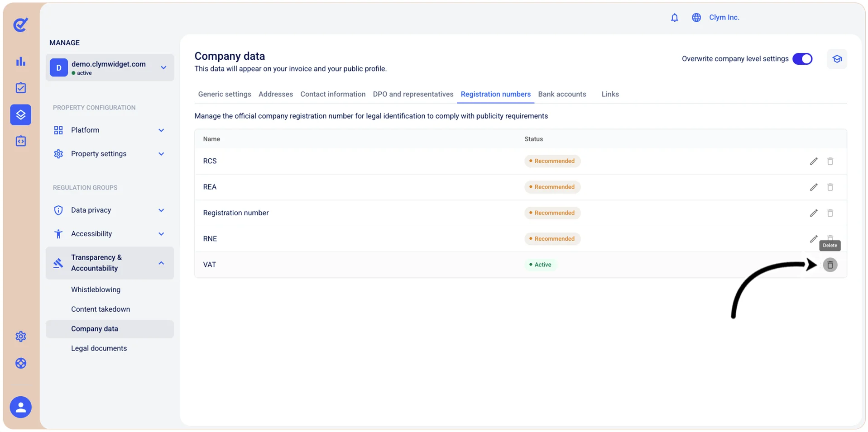This screenshot has width=868, height=432.
Task: Collapse Transparency & Accountability group
Action: point(110,263)
